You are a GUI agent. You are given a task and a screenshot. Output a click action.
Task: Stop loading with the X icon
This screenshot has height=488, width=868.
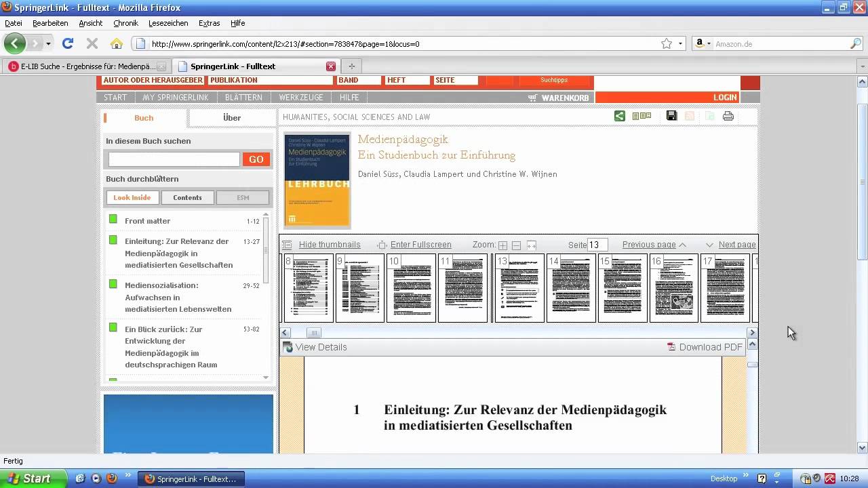tap(92, 43)
